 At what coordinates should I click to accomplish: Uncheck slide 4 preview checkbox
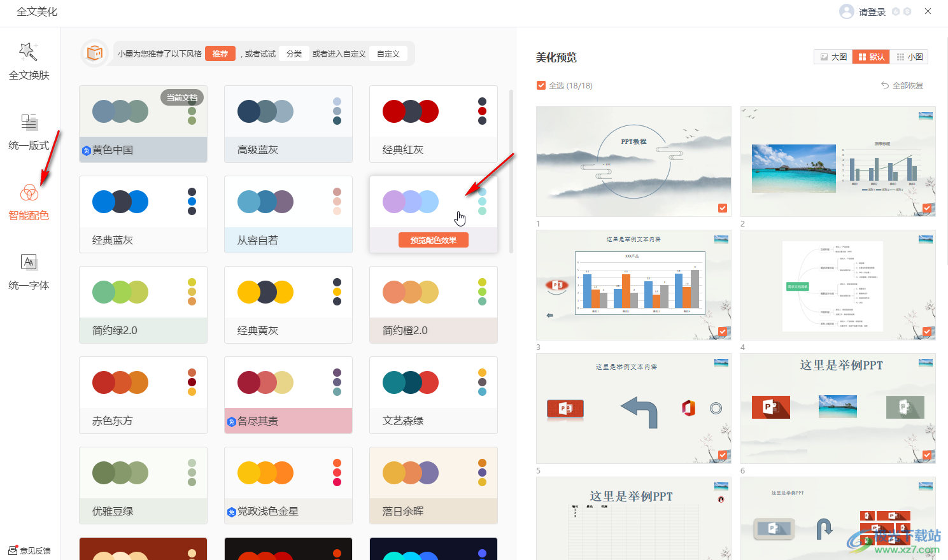pos(927,332)
